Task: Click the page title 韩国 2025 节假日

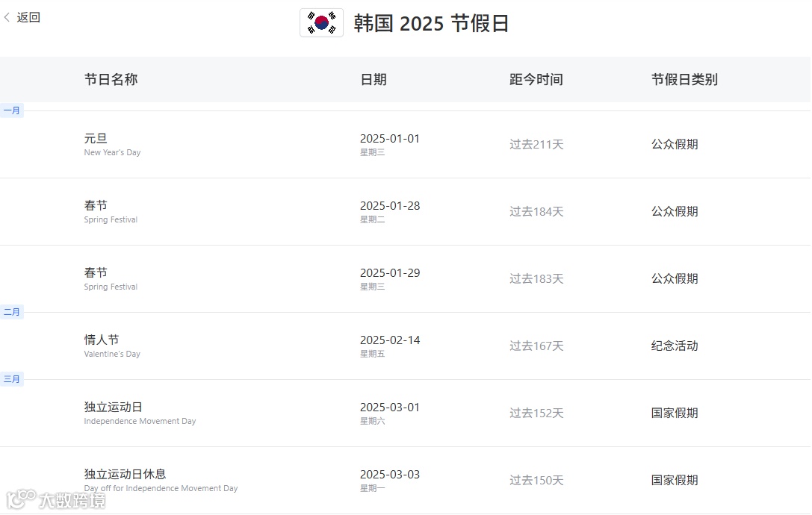Action: 431,23
